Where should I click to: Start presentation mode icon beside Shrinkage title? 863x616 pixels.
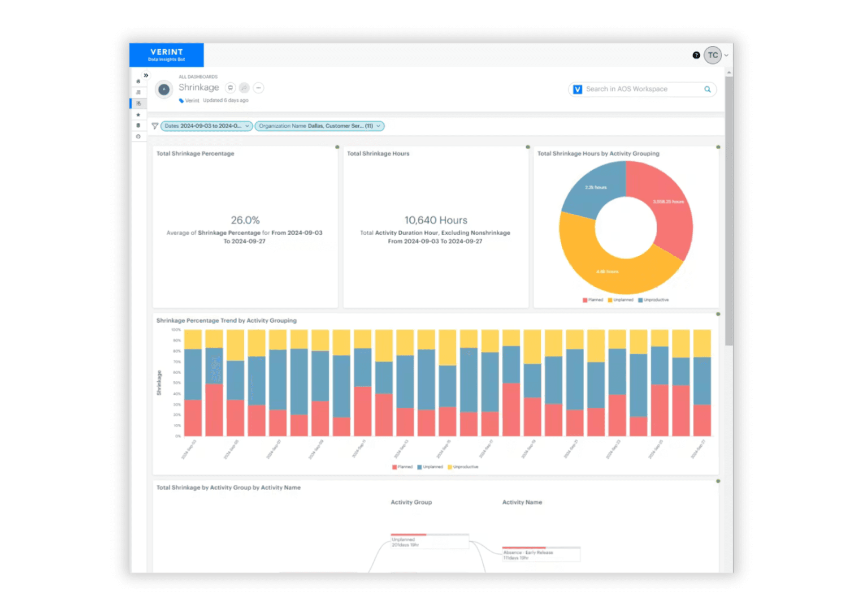(x=230, y=88)
